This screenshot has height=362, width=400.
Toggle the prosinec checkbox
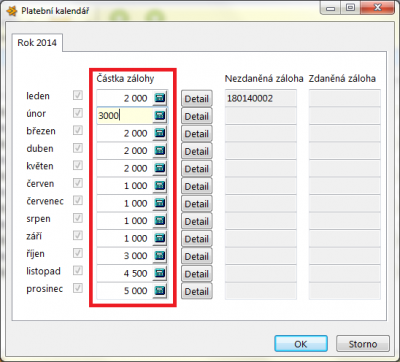78,288
